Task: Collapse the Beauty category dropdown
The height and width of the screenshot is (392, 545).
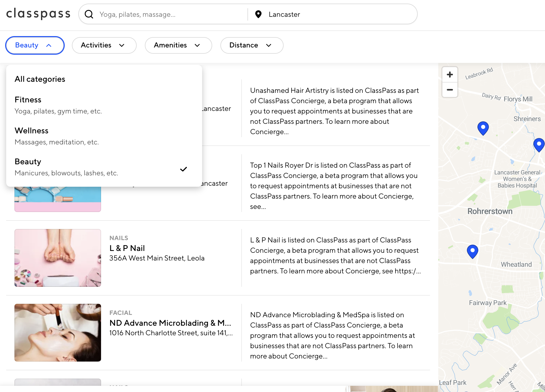Action: pos(35,45)
